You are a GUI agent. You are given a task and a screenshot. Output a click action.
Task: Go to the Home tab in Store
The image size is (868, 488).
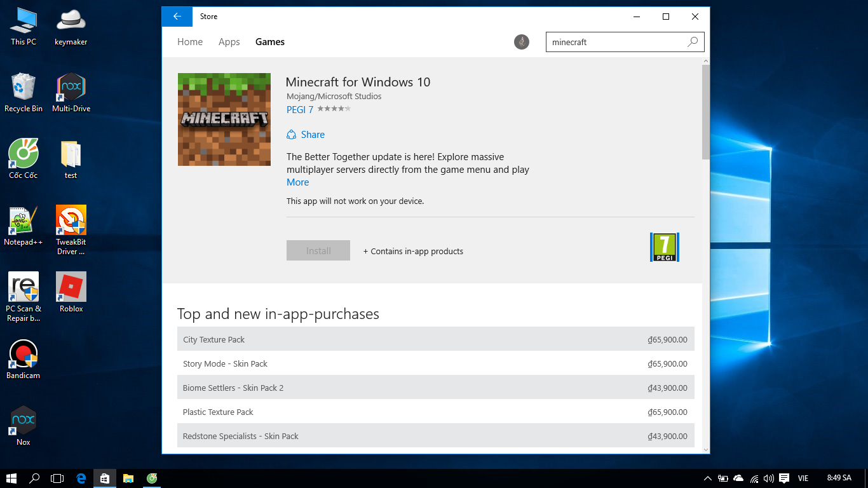[x=190, y=42]
